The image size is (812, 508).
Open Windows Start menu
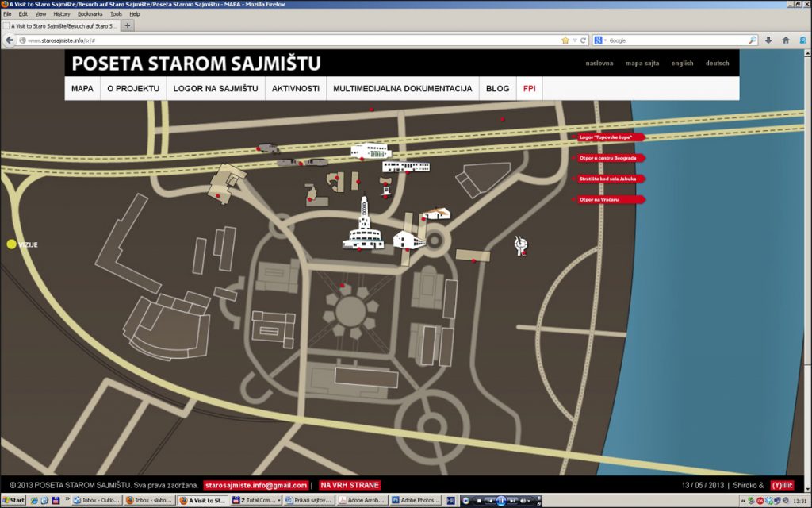[x=13, y=501]
